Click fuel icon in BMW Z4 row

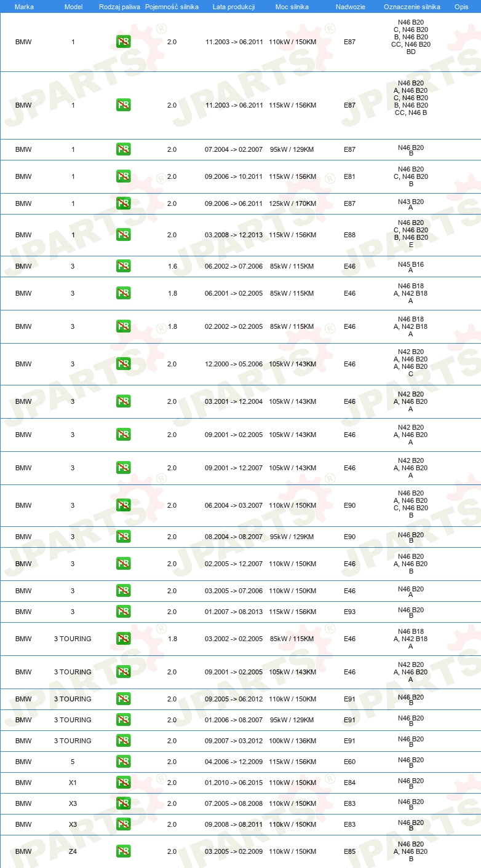[x=124, y=851]
